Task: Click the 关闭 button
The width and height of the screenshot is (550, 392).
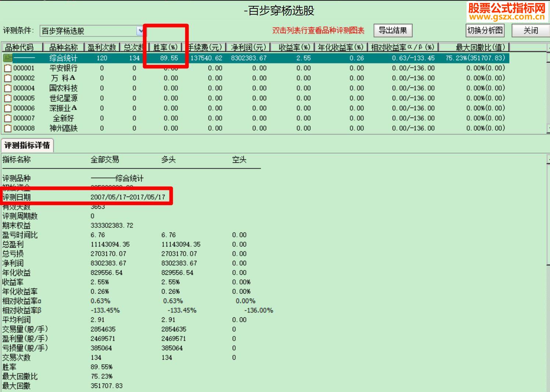Action: 531,30
